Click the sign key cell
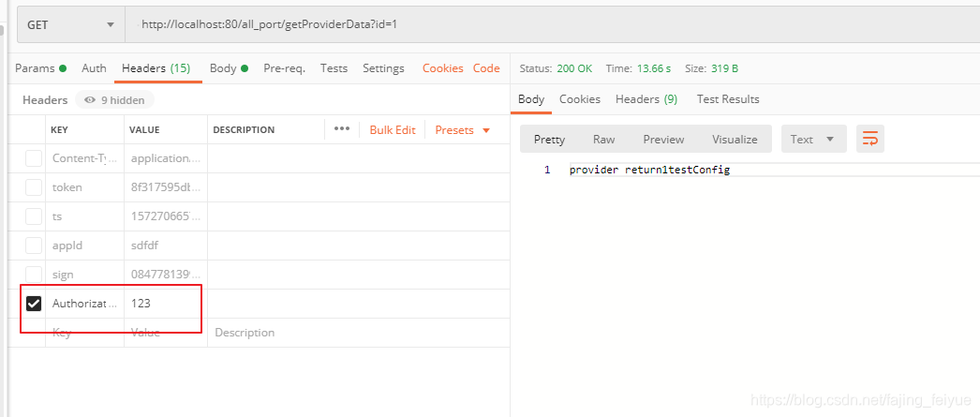The image size is (980, 417). coord(84,274)
